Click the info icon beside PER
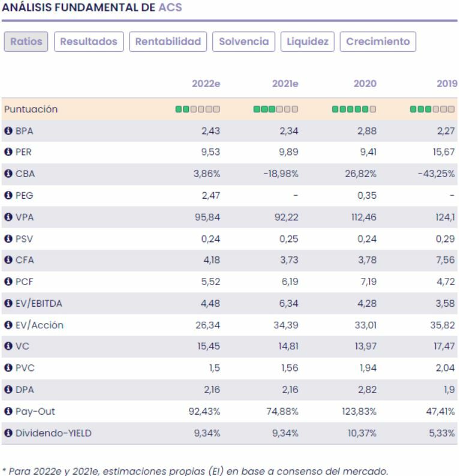 click(8, 152)
